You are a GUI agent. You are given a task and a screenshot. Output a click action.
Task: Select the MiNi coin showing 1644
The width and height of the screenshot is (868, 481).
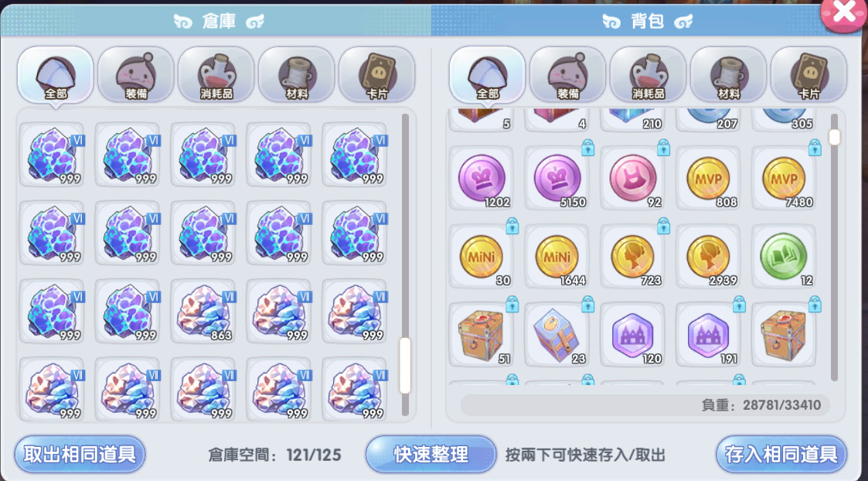click(557, 257)
